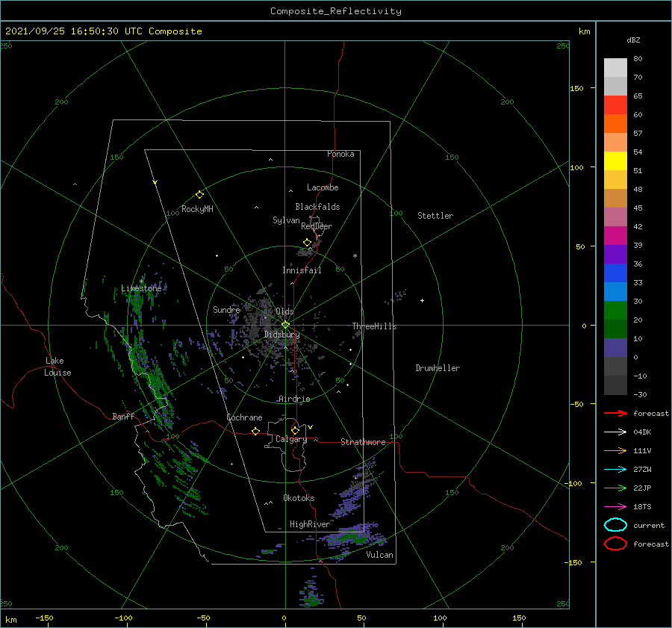Viewport: 672px width, 628px height.
Task: Click the echo cluster south of HighRiver
Action: pos(312,592)
